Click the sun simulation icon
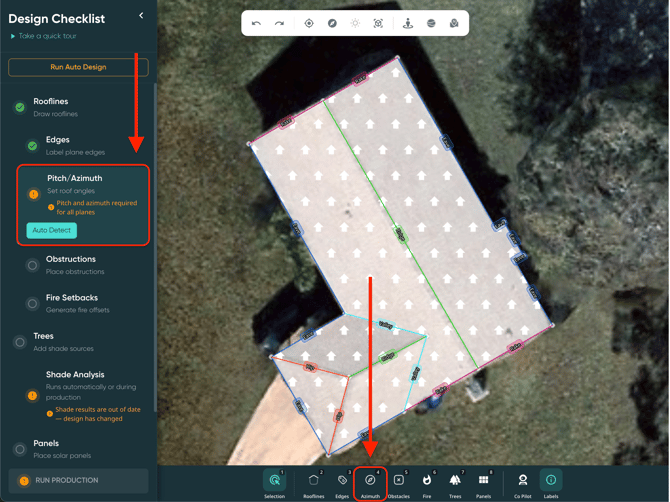This screenshot has width=670, height=502. (x=355, y=23)
